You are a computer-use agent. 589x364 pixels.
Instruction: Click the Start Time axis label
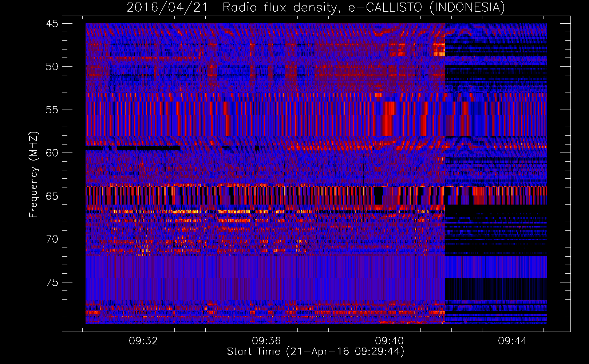click(x=316, y=352)
